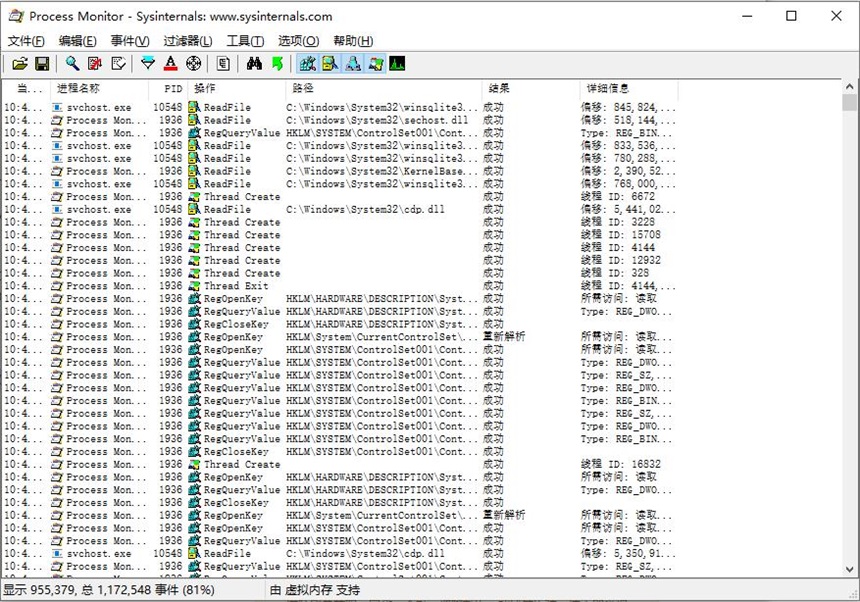Screen dimensions: 860x602
Task: Open the Process Tree toolbar icon
Action: coord(223,64)
